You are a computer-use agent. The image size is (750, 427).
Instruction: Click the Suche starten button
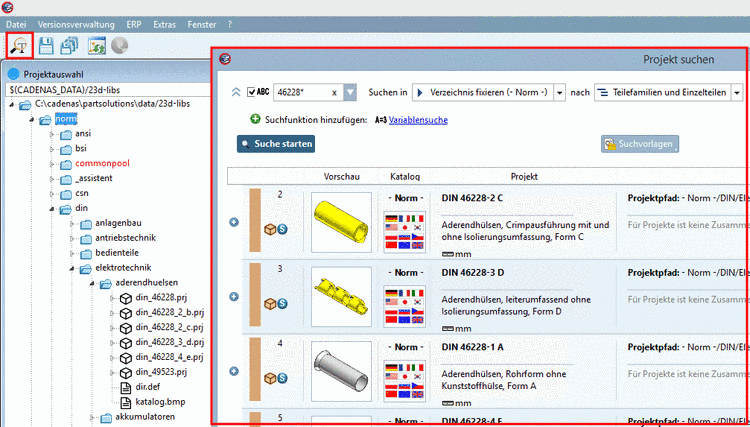[276, 143]
